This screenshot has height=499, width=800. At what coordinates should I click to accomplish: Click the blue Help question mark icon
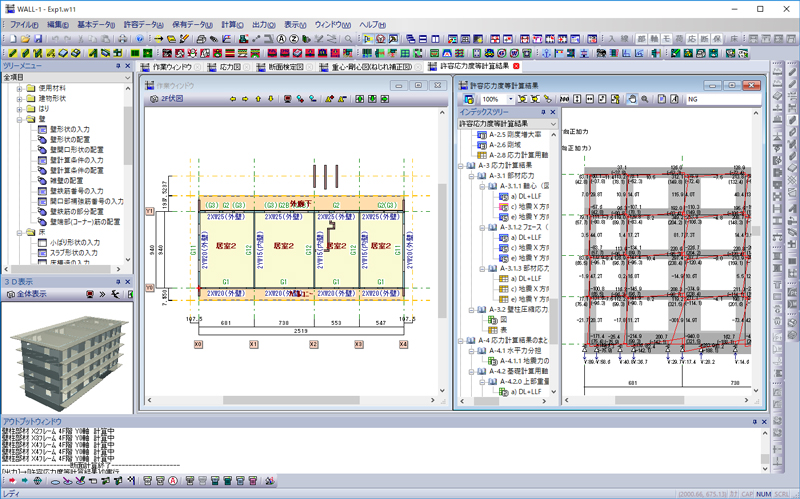pos(137,38)
